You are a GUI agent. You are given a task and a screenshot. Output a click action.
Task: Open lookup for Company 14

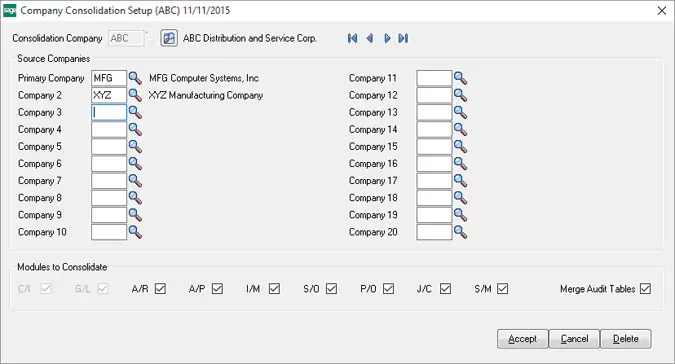461,130
